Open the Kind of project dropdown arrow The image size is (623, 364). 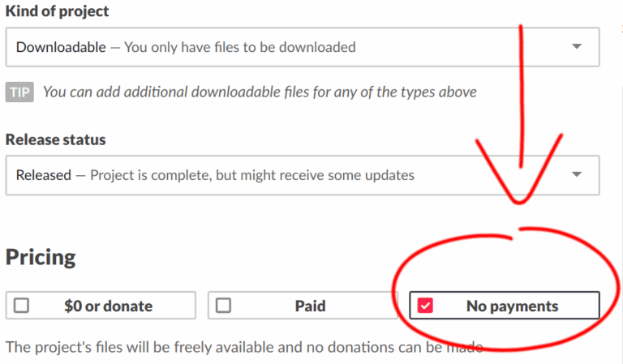577,47
